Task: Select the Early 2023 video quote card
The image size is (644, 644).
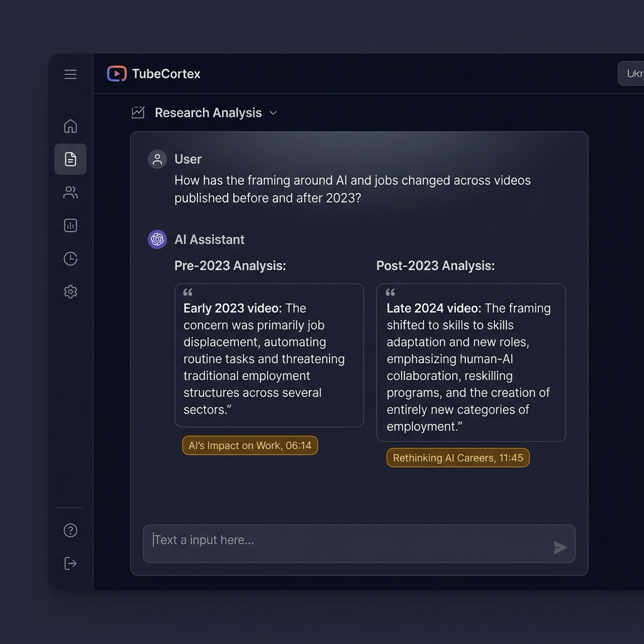Action: tap(269, 355)
